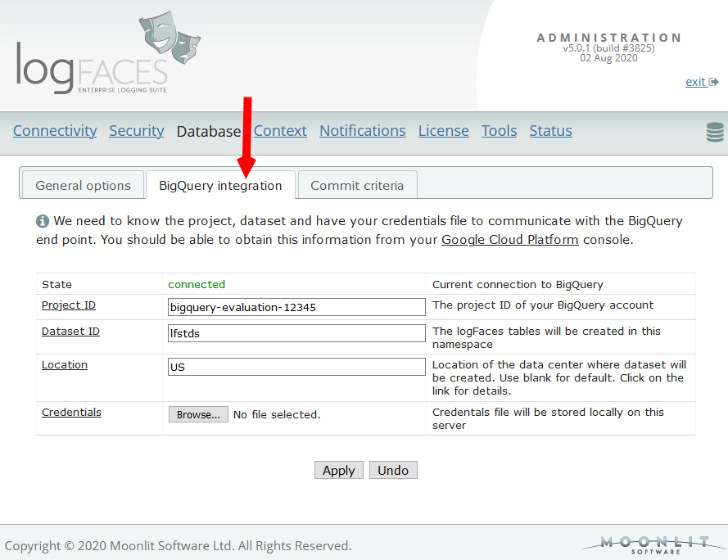728x560 pixels.
Task: Open the License page
Action: tap(443, 131)
